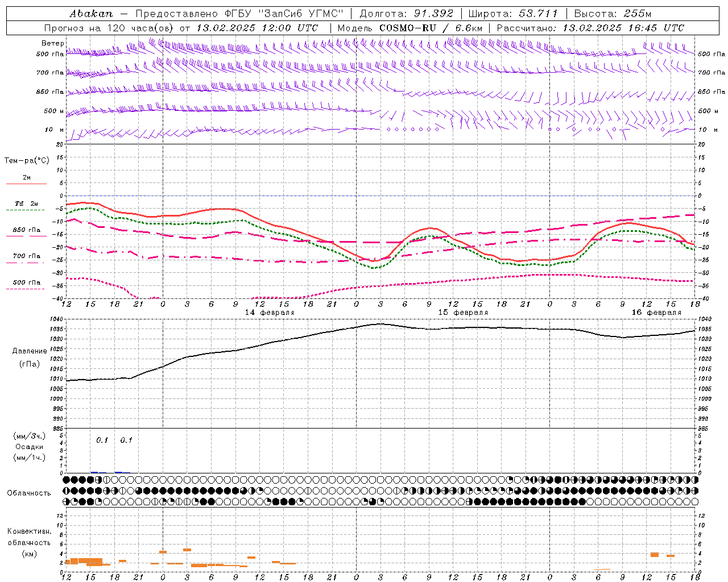Viewport: 728px width, 582px height.
Task: Click "850 гПа" in the temperature legend
Action: (x=27, y=230)
